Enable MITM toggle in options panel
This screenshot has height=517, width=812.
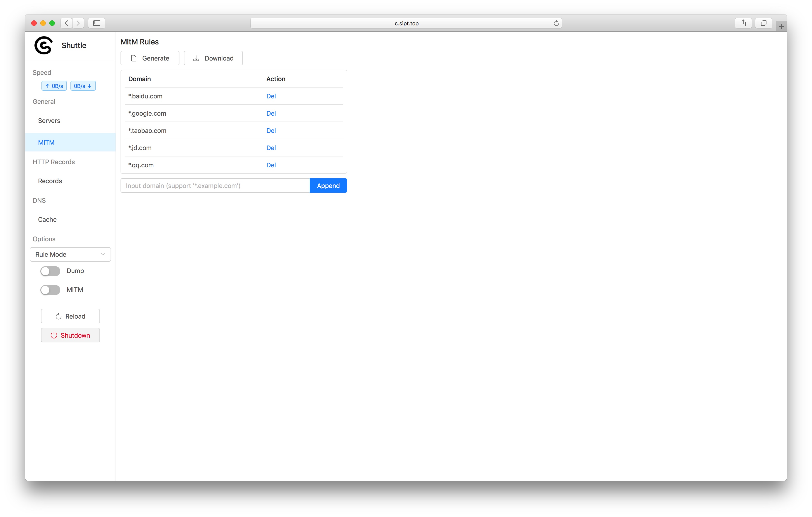click(x=50, y=290)
